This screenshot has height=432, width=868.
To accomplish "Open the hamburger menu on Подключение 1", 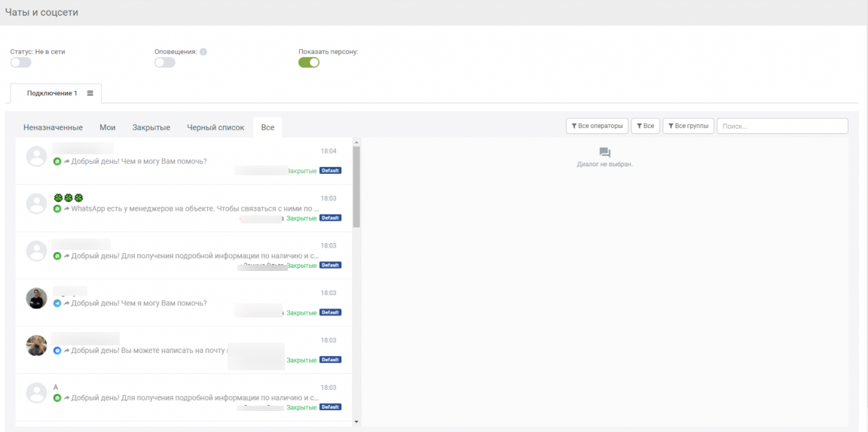I will [90, 93].
